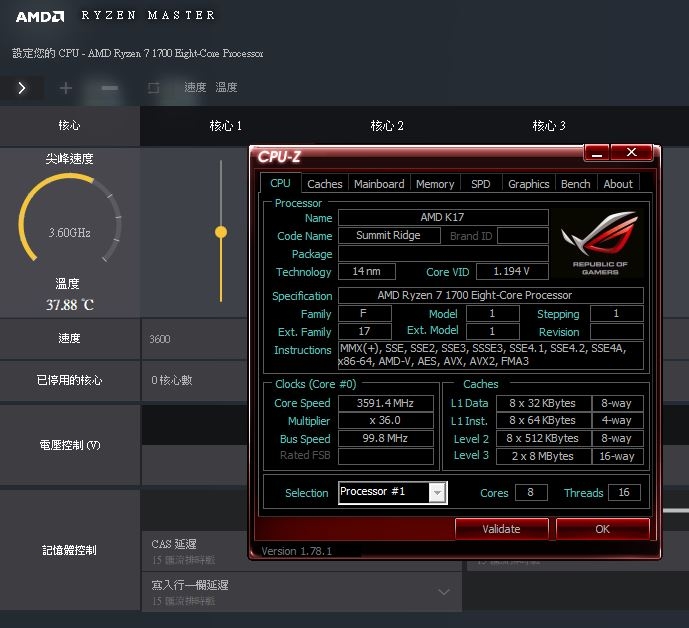This screenshot has width=689, height=628.
Task: Click the Validate button in CPU-Z
Action: 501,529
